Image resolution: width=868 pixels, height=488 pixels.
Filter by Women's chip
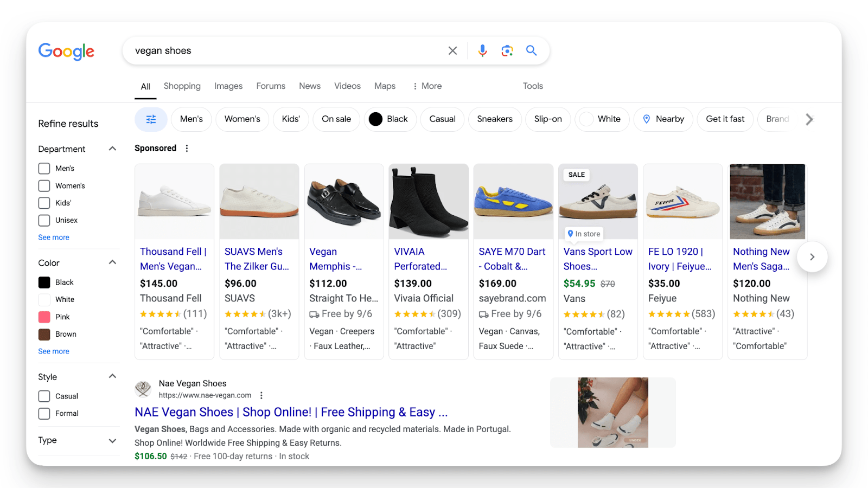point(242,119)
